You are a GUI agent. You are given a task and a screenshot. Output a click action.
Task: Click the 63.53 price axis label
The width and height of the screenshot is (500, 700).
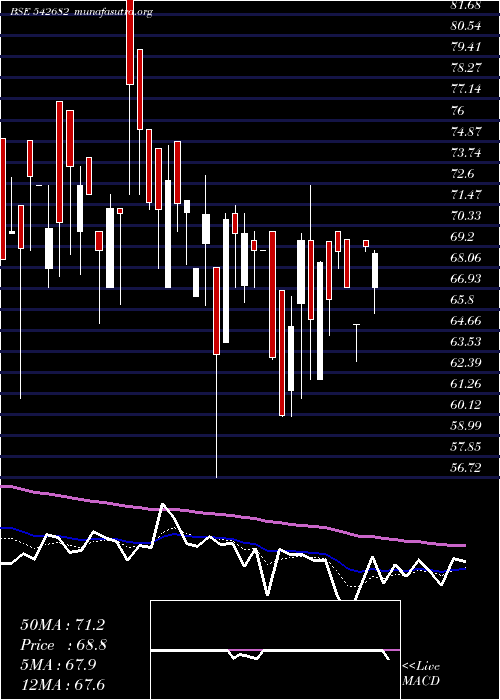466,342
